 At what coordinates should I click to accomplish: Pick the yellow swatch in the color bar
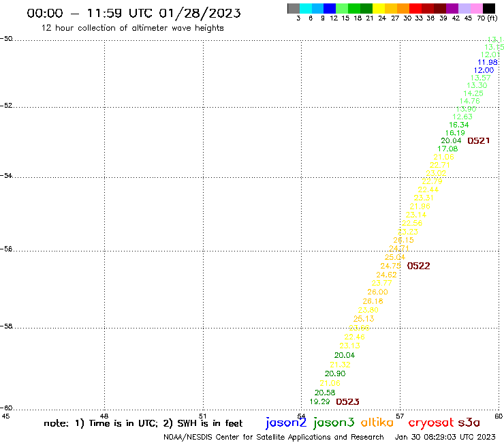pyautogui.click(x=379, y=8)
